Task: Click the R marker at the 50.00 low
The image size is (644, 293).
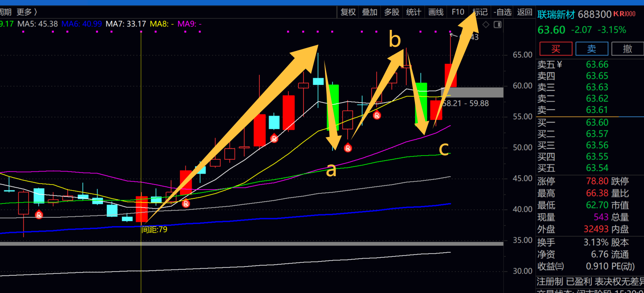Action: click(348, 148)
